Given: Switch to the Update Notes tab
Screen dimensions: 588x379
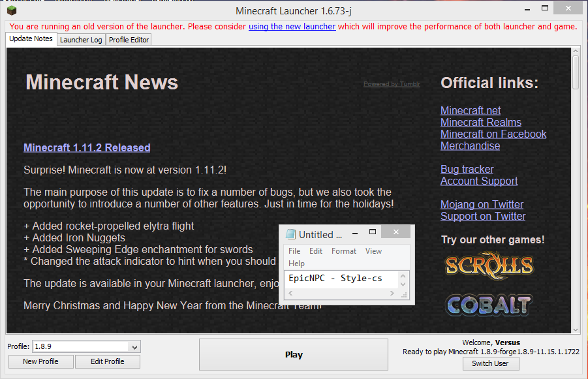Looking at the screenshot, I should coord(31,39).
